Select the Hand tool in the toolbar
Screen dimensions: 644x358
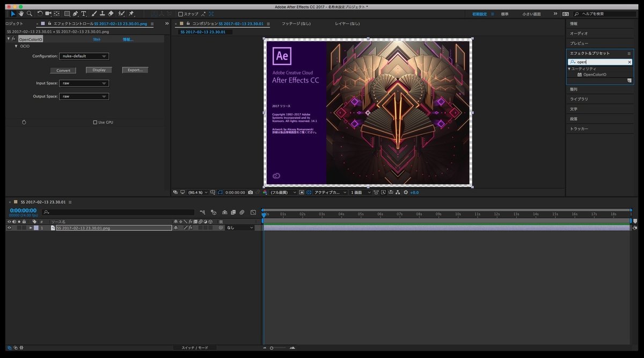tap(21, 13)
